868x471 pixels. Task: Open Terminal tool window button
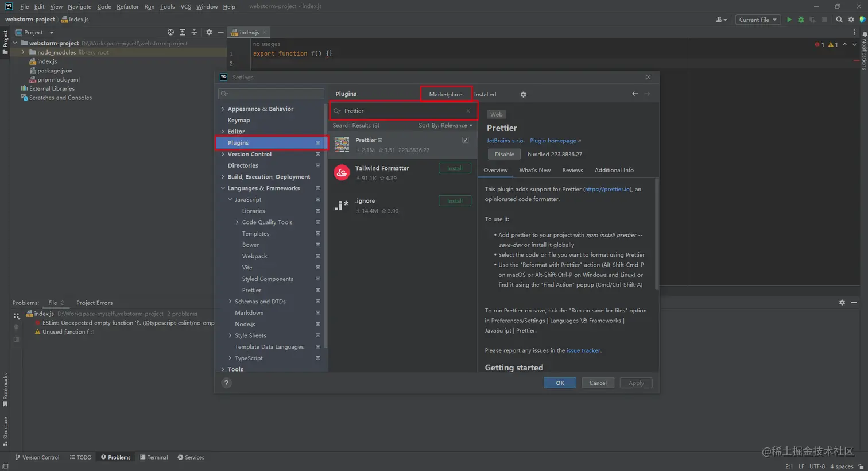point(154,457)
